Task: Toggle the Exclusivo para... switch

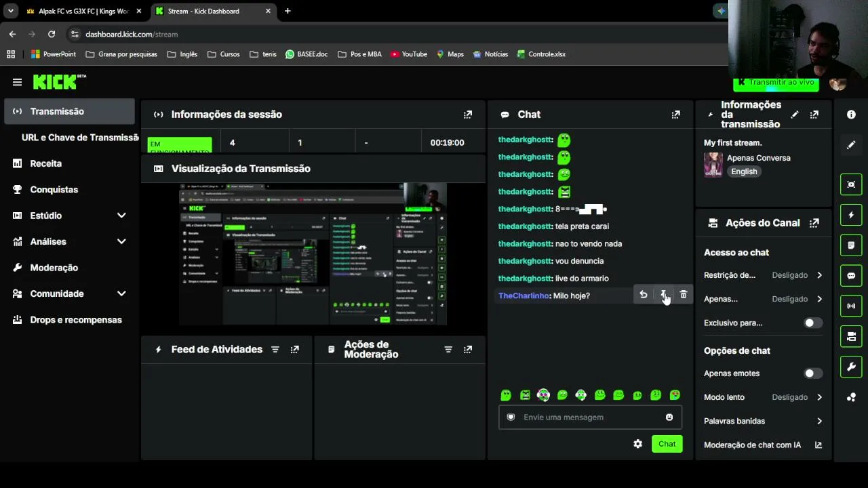Action: [813, 323]
